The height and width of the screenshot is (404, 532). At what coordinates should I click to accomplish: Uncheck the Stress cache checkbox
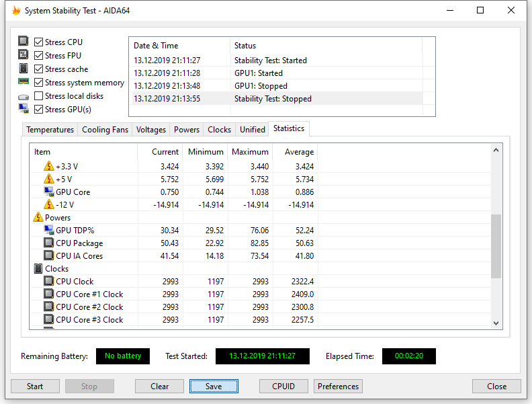[x=39, y=69]
